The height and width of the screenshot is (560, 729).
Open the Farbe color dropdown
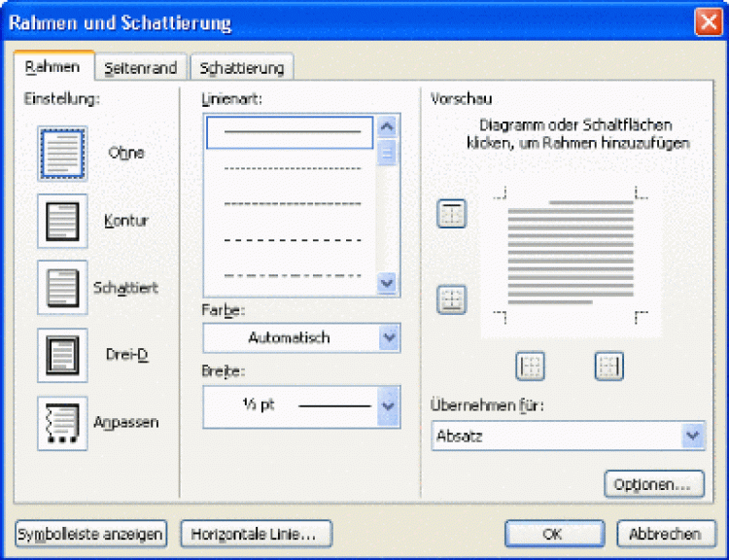389,338
